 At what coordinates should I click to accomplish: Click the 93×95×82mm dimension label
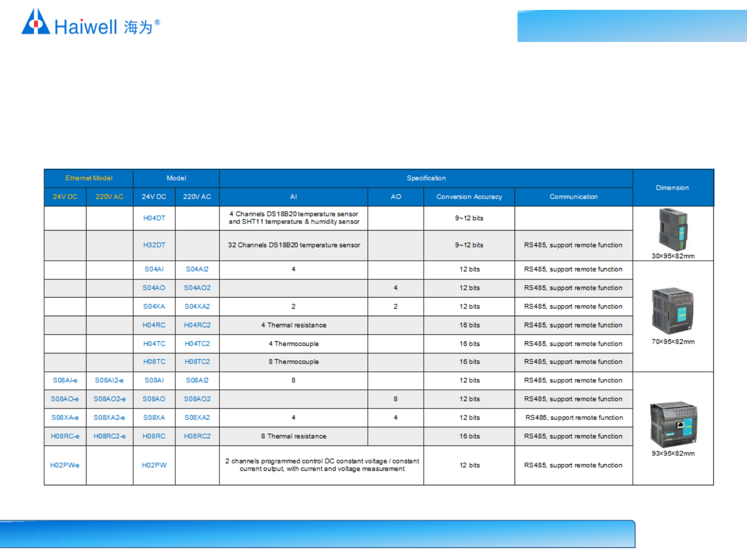click(673, 454)
